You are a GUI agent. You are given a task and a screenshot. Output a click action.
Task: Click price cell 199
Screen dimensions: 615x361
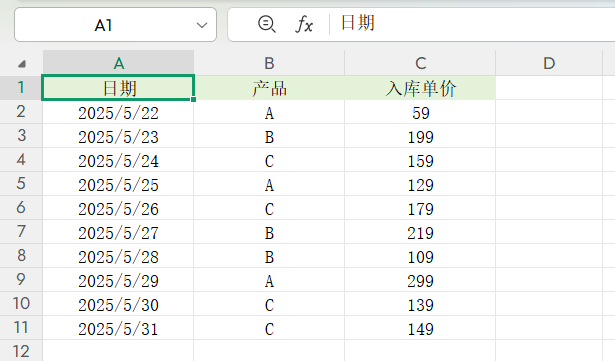420,137
